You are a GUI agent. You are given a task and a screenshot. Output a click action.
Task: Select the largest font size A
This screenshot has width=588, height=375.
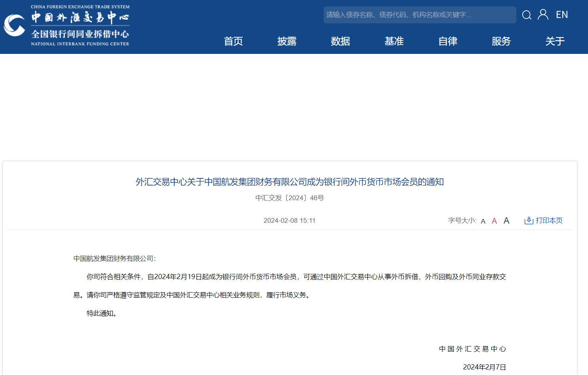506,221
